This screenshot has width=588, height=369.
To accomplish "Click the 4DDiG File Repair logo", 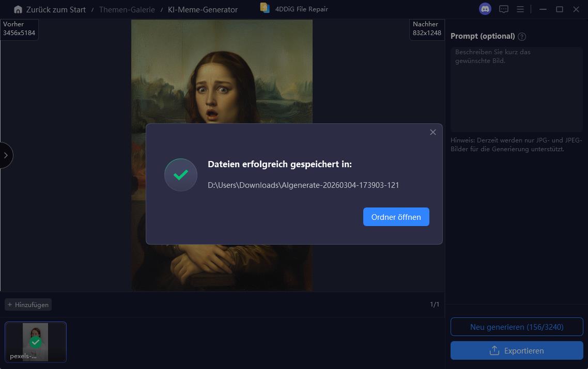I will tap(265, 8).
